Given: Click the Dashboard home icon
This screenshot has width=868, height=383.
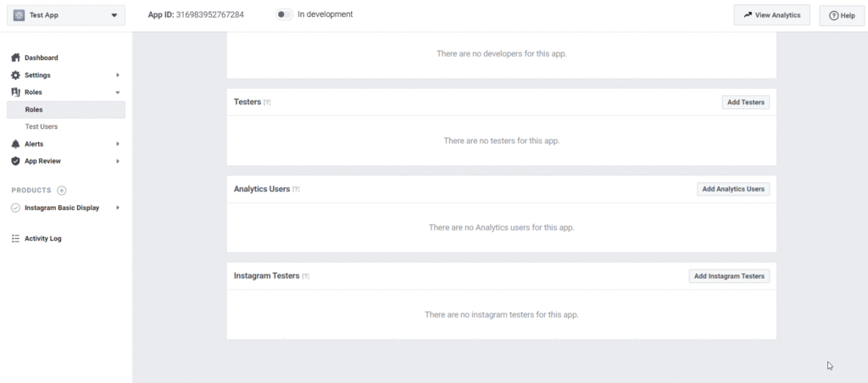Looking at the screenshot, I should coord(15,58).
